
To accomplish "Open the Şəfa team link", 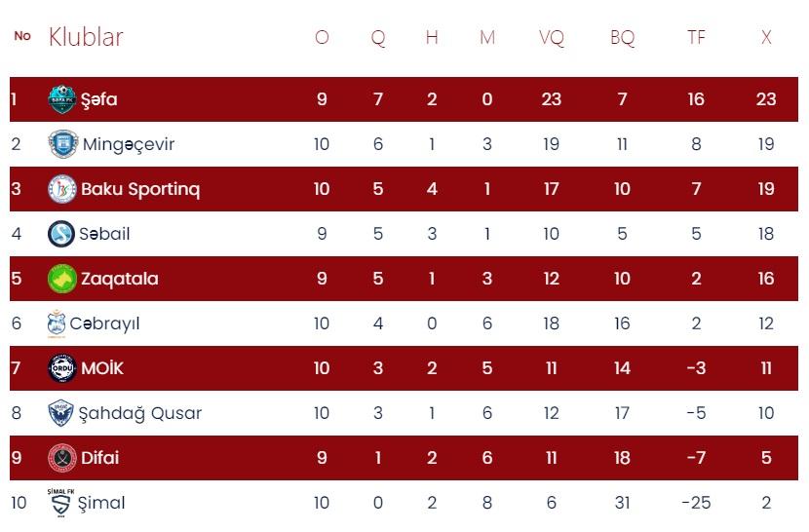I will (x=99, y=99).
